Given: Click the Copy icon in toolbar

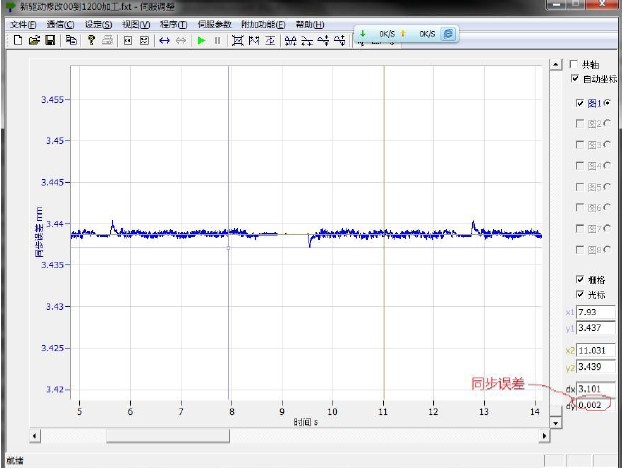Looking at the screenshot, I should coord(70,40).
